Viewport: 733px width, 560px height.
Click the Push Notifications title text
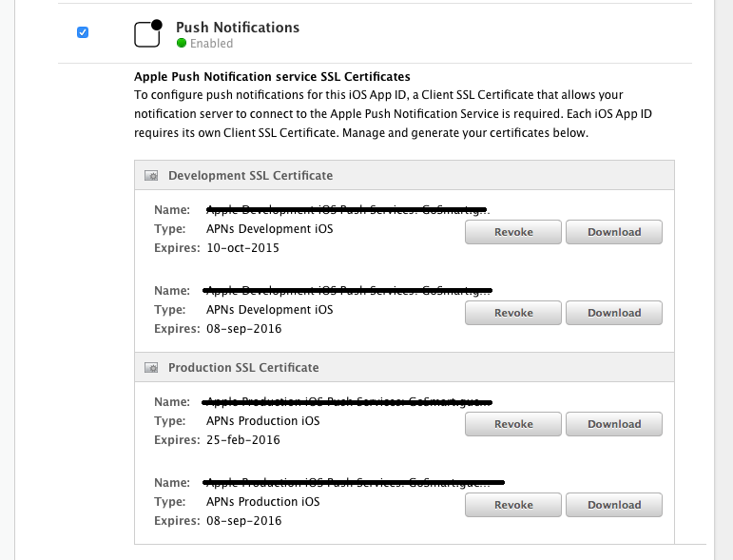[238, 28]
